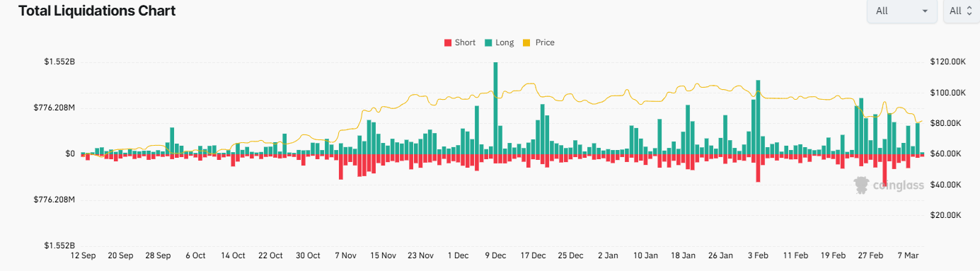The height and width of the screenshot is (271, 980).
Task: Click the 14 Oct date label
Action: pos(233,255)
